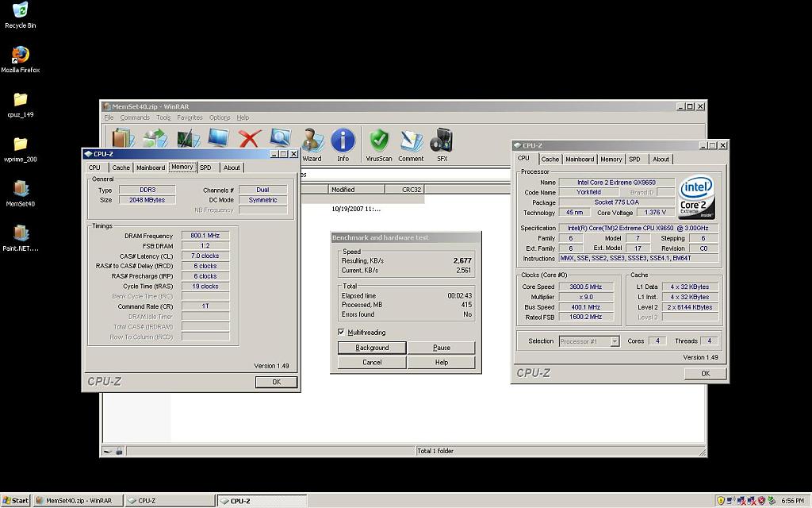
Task: Click the Add toolbar icon in WinRAR
Action: pos(123,138)
